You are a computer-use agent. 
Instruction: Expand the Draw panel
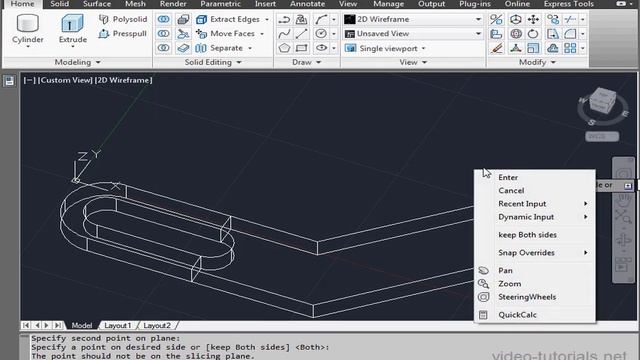pos(307,62)
